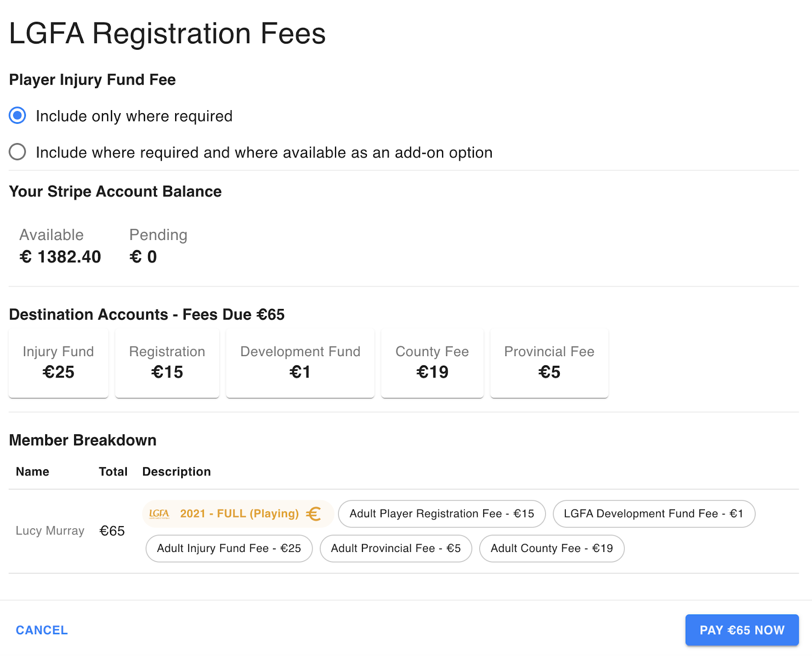Select 'Include only where required' option
Image resolution: width=812 pixels, height=656 pixels.
click(17, 116)
